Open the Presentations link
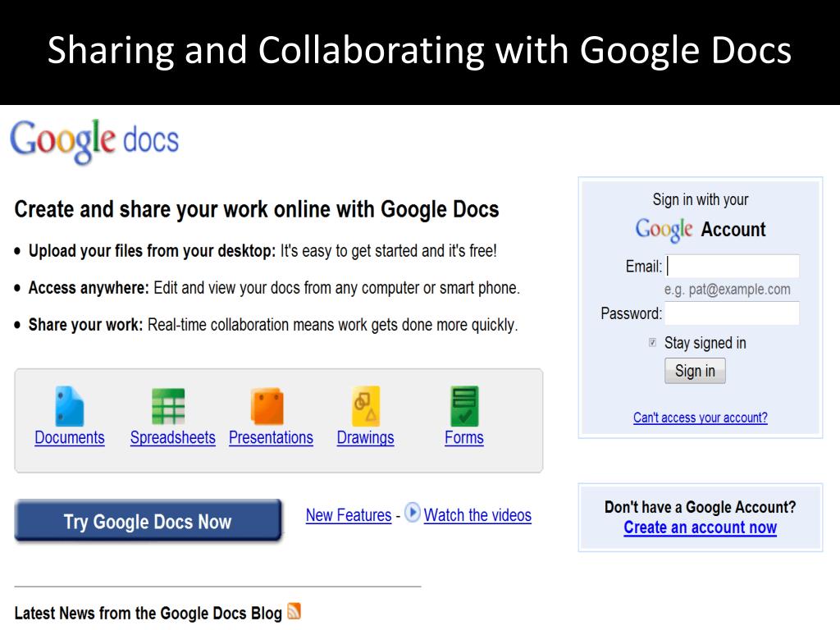The height and width of the screenshot is (630, 840). click(x=271, y=438)
